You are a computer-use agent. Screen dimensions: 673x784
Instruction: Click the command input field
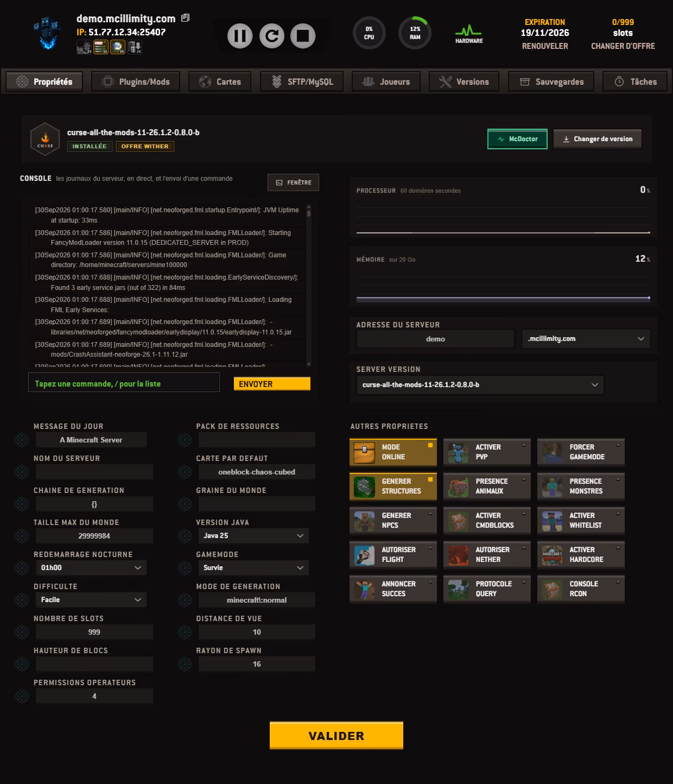(x=124, y=382)
